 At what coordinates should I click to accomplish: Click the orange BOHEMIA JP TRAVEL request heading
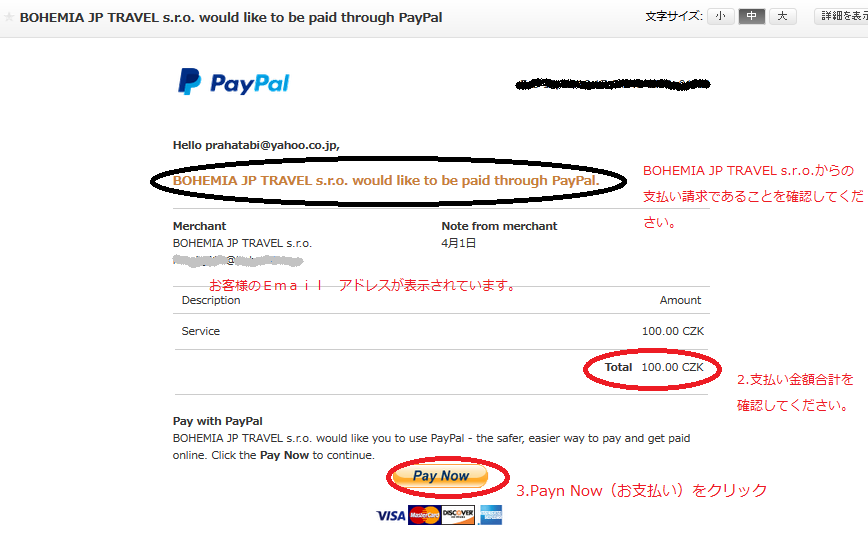(x=386, y=180)
